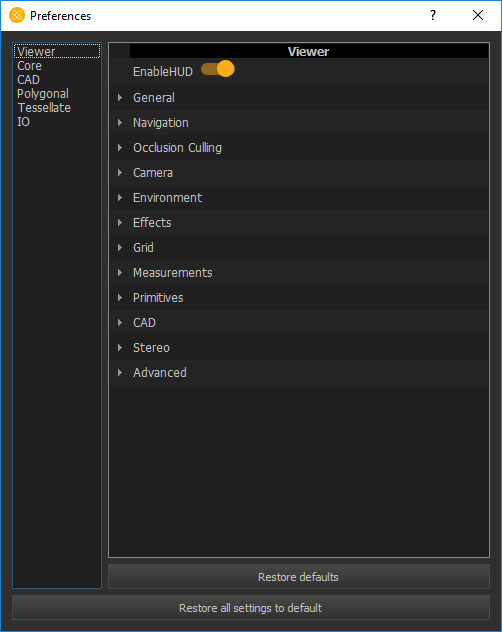Expand the Camera settings group
The height and width of the screenshot is (632, 502).
(120, 173)
